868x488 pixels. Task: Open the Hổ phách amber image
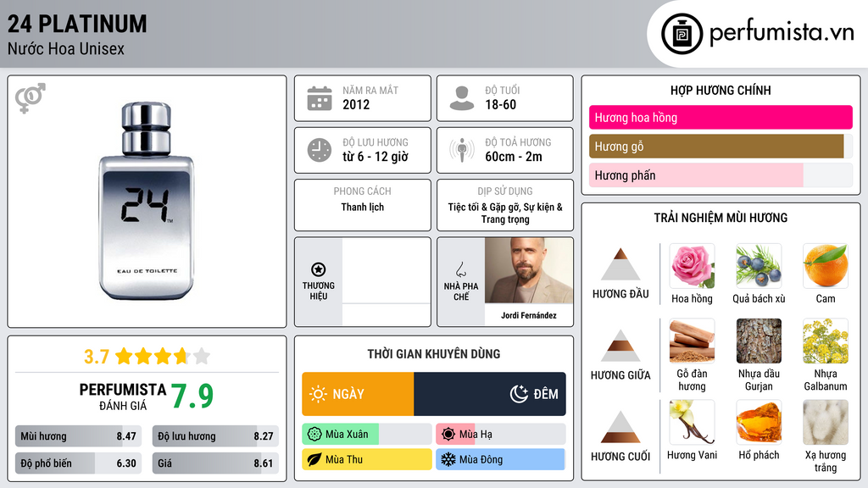pos(759,422)
